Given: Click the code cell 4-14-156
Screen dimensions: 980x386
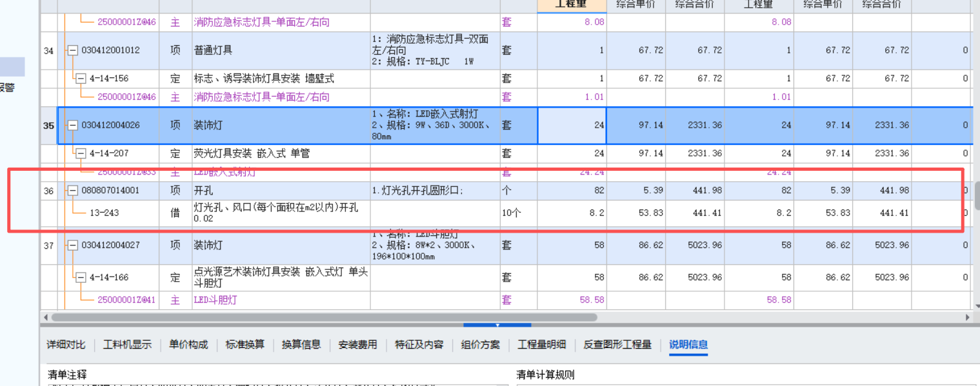Looking at the screenshot, I should click(x=109, y=79).
